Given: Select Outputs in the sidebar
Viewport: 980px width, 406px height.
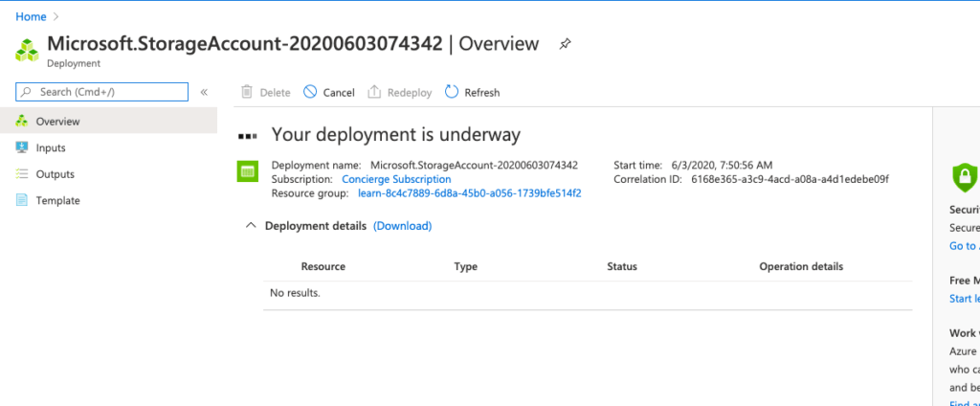Looking at the screenshot, I should point(55,174).
